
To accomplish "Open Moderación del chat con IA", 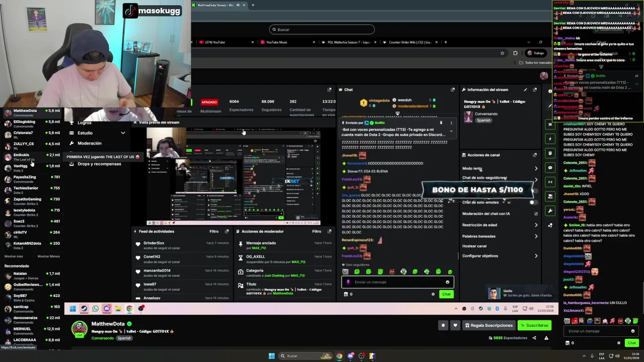I will [499, 214].
